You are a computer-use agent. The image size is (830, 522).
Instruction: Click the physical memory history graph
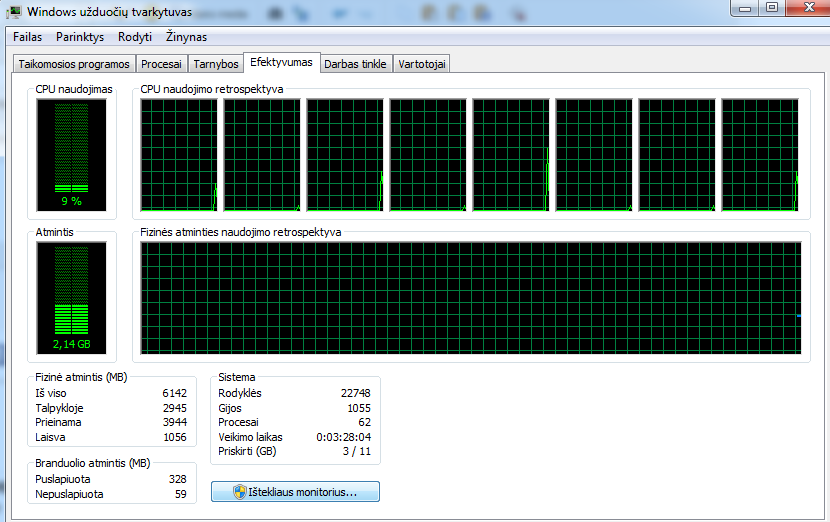[x=471, y=298]
